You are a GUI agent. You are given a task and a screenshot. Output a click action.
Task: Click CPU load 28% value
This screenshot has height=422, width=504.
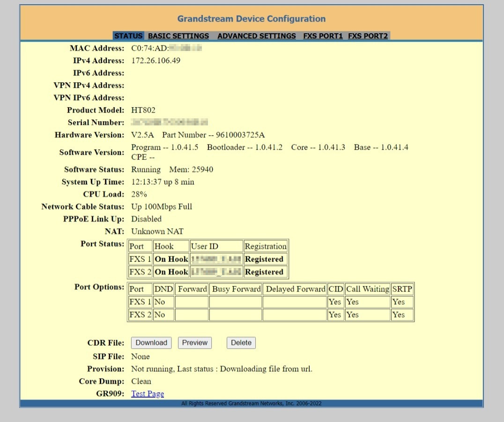(139, 194)
